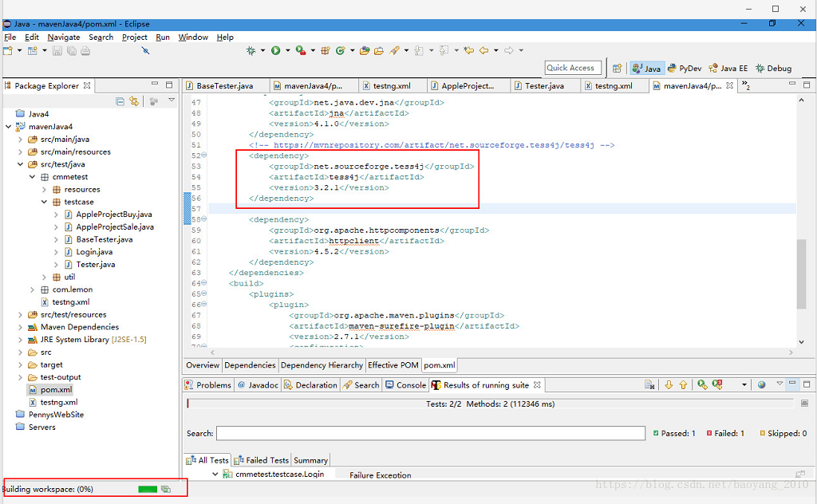This screenshot has height=504, width=817.
Task: Fold the build element at line 64
Action: pyautogui.click(x=204, y=283)
